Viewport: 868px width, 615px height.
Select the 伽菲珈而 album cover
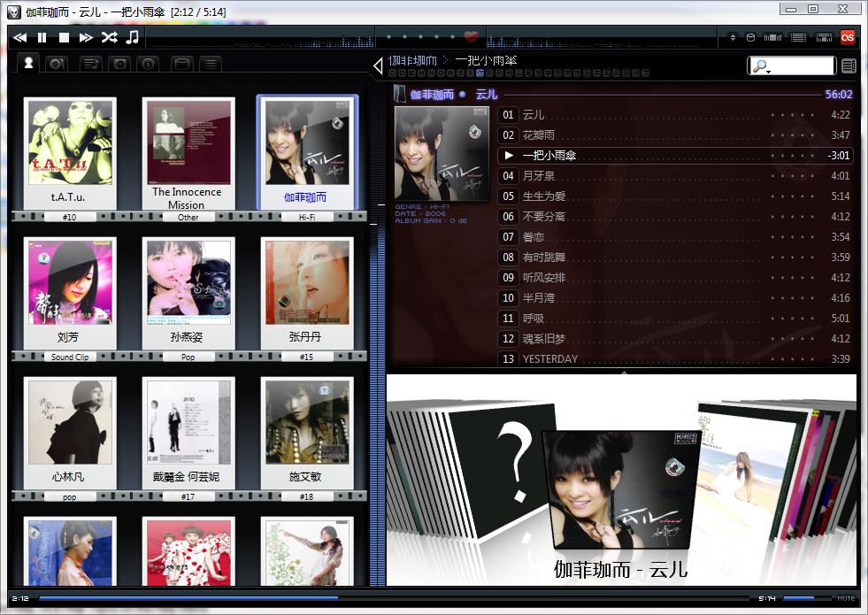(307, 142)
